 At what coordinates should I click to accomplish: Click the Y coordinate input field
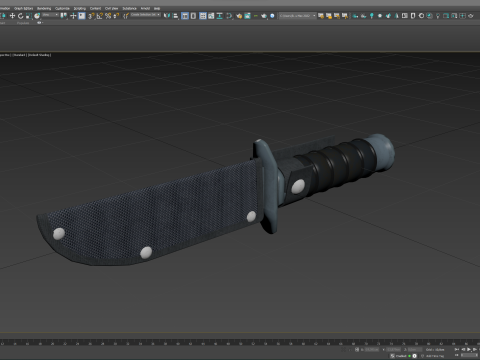tap(394, 350)
